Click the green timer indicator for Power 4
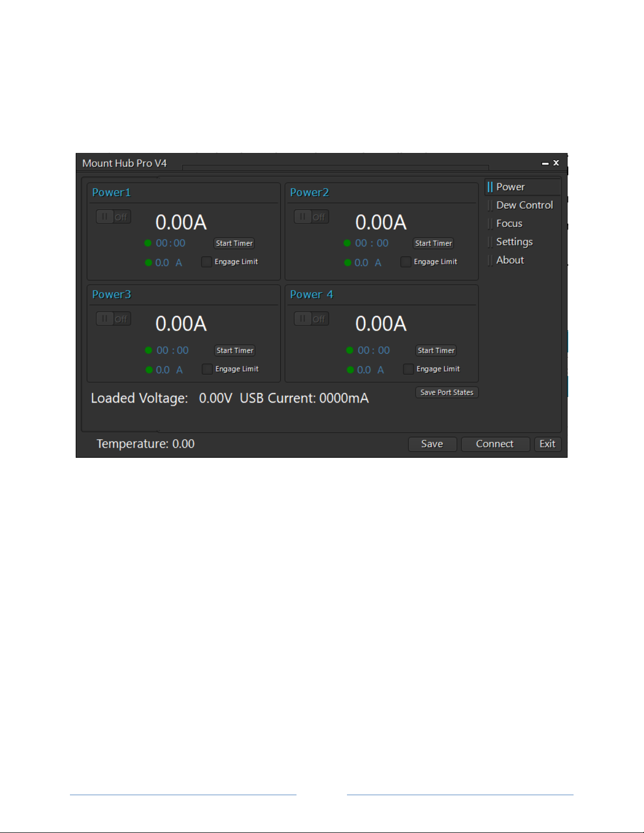 tap(350, 351)
